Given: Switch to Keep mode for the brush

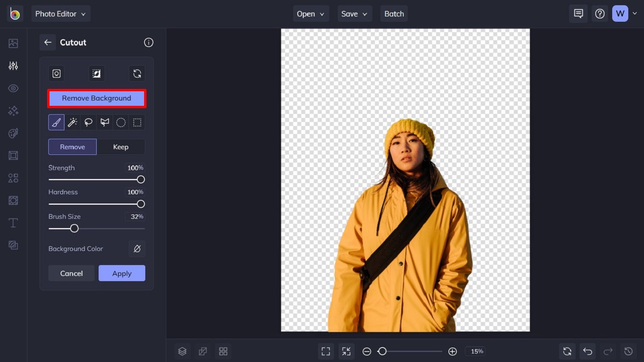Looking at the screenshot, I should [121, 146].
